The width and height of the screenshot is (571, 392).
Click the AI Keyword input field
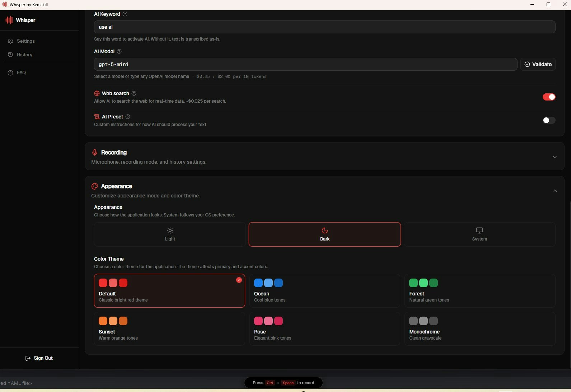click(324, 27)
